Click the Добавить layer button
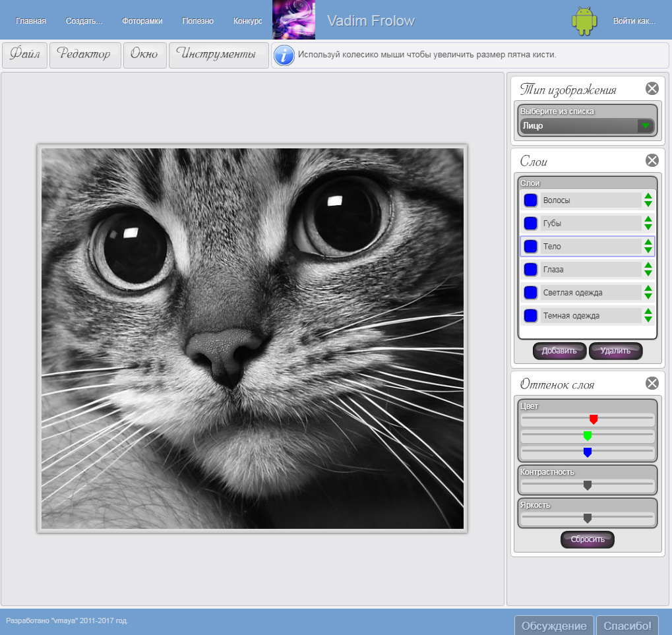672x635 pixels. tap(559, 351)
